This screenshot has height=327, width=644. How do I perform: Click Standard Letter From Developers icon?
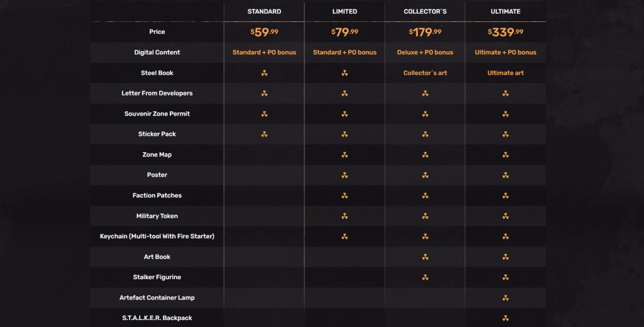(x=264, y=93)
